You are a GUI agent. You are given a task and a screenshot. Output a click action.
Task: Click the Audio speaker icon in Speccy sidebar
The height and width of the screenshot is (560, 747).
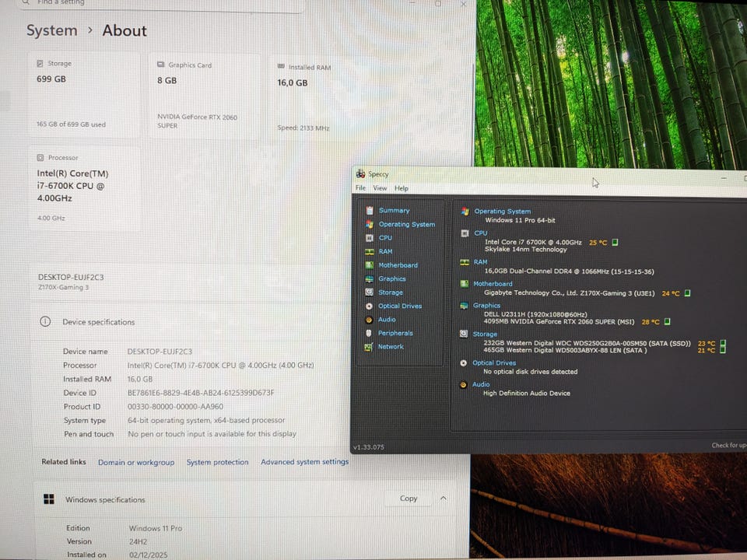pos(369,320)
